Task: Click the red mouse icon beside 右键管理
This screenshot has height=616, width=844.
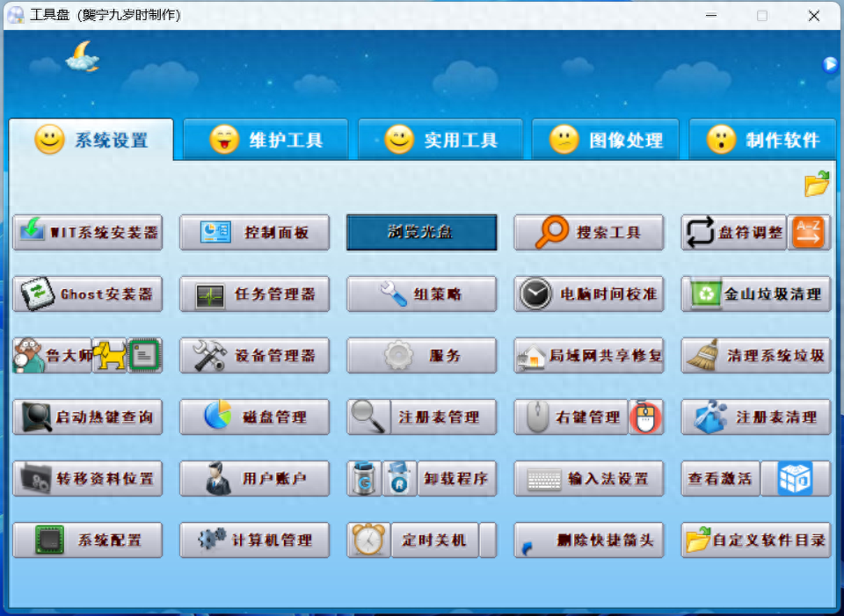Action: point(645,417)
